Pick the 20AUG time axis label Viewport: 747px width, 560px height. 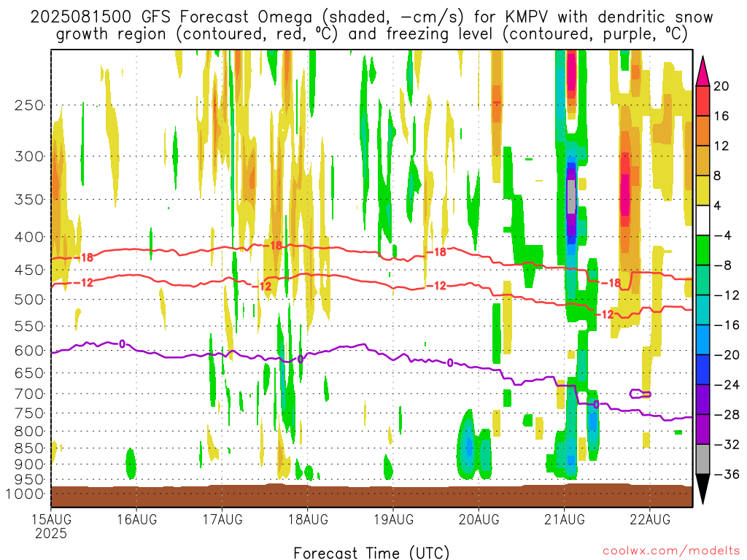tap(479, 519)
